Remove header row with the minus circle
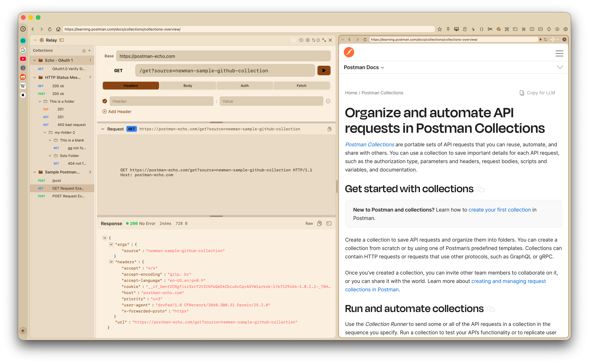 [x=328, y=101]
